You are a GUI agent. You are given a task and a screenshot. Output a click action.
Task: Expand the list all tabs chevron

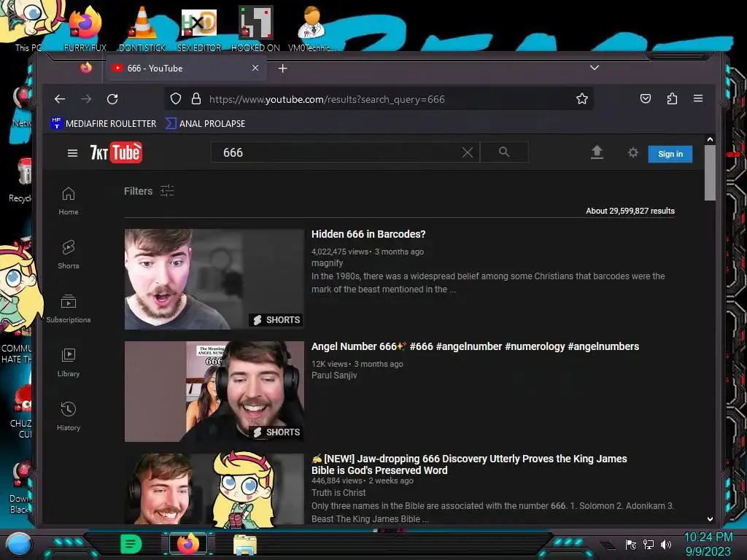pos(594,68)
